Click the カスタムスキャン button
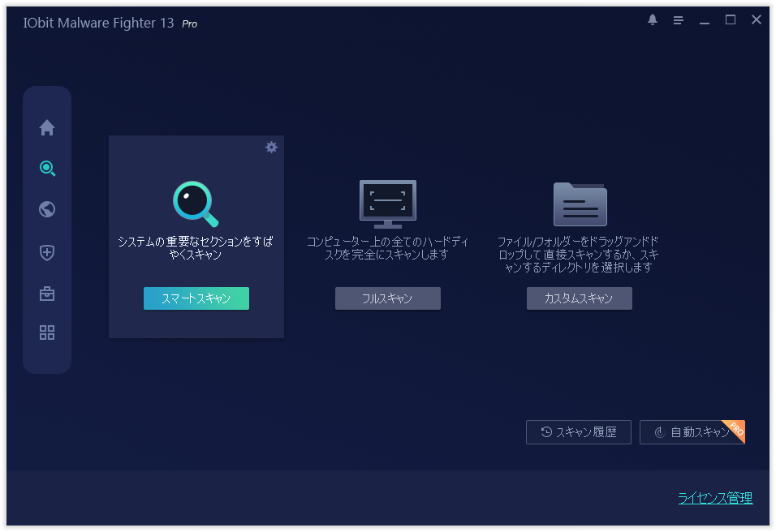The height and width of the screenshot is (532, 776). click(x=579, y=298)
